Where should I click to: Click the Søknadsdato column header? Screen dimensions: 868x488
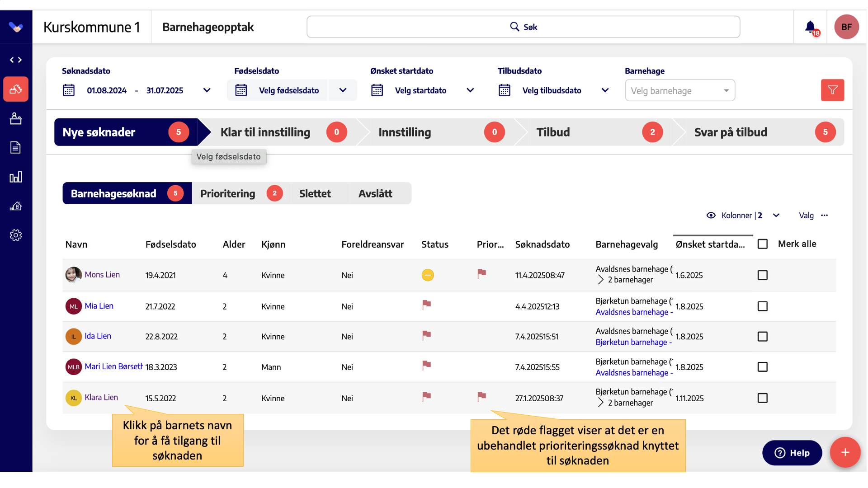(x=542, y=244)
